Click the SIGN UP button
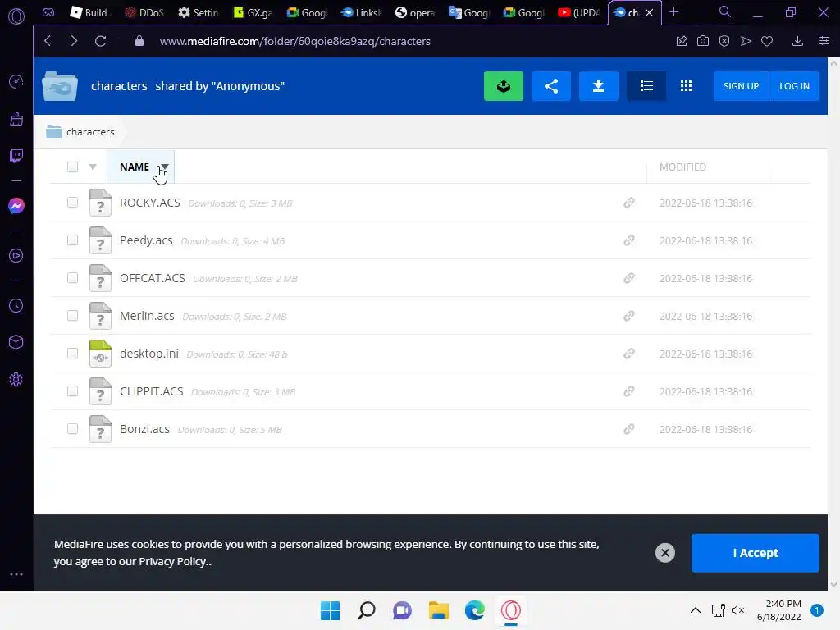The height and width of the screenshot is (630, 840). click(x=741, y=85)
